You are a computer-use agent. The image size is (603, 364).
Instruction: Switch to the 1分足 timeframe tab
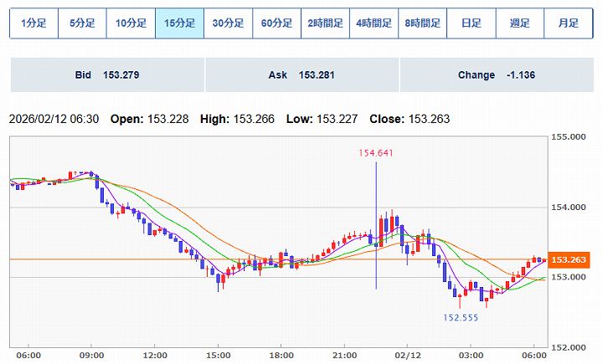point(33,23)
